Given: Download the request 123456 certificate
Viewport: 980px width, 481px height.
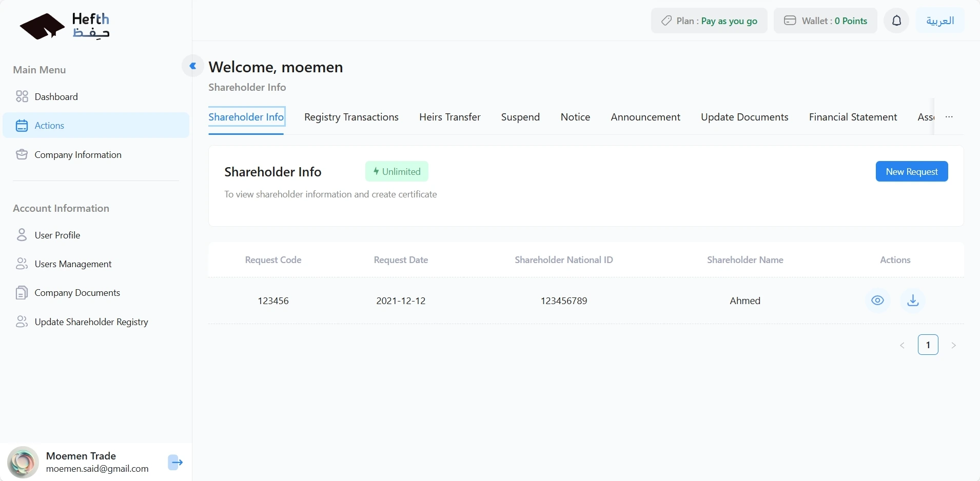Looking at the screenshot, I should (x=913, y=300).
